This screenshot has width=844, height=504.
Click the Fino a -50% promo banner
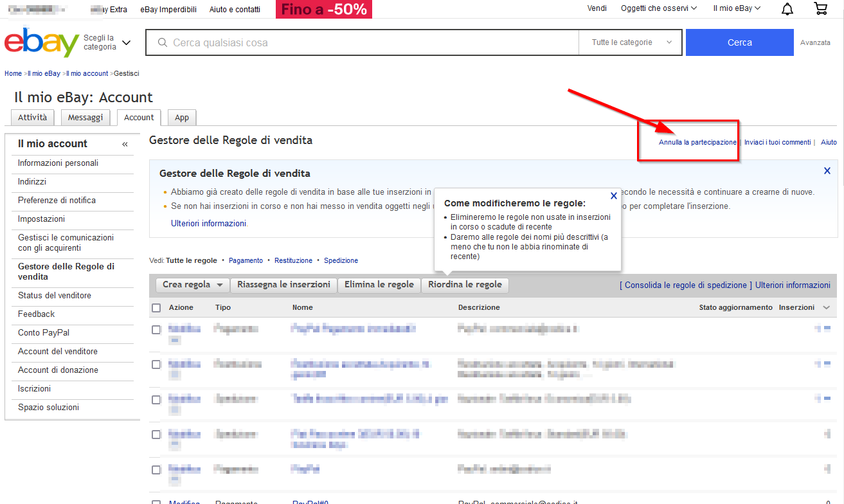coord(324,9)
